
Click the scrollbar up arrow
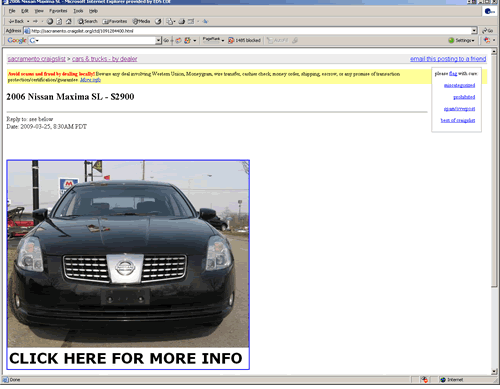point(494,51)
